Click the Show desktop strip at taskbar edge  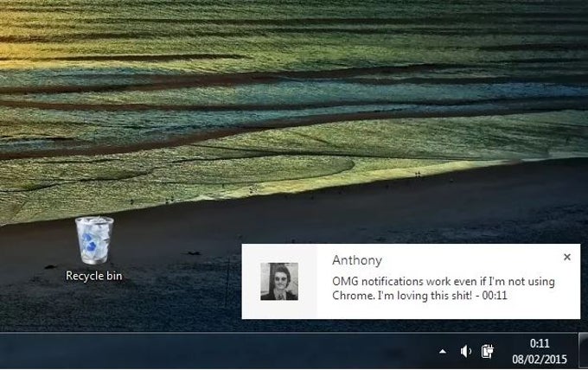tap(583, 350)
